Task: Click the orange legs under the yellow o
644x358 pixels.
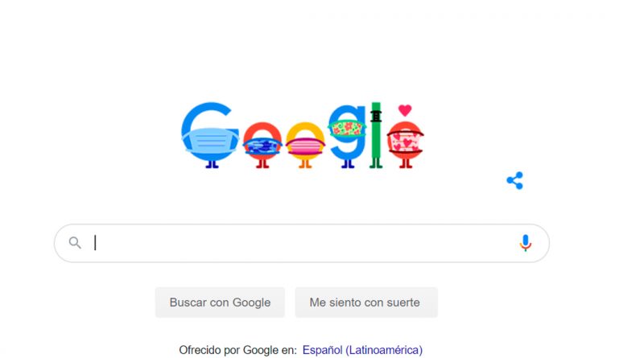Action: (x=305, y=164)
